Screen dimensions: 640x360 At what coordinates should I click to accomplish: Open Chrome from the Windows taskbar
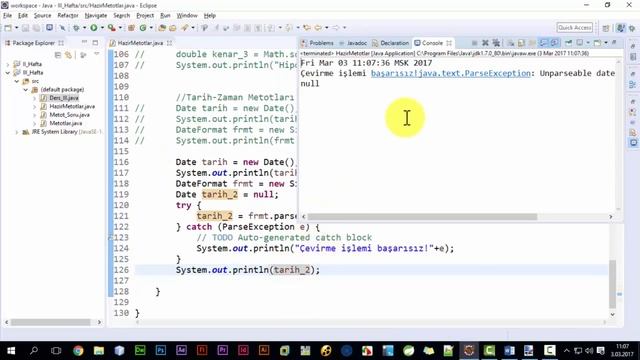78,350
